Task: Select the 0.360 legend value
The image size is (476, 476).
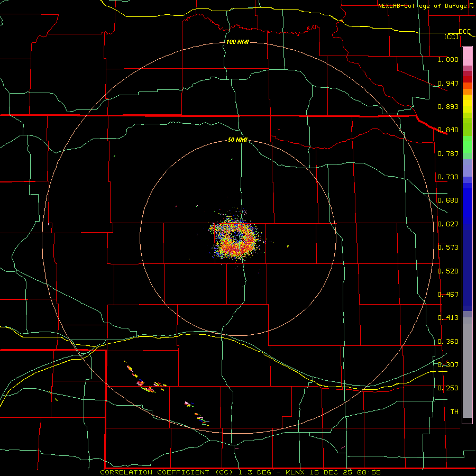Action: [448, 342]
